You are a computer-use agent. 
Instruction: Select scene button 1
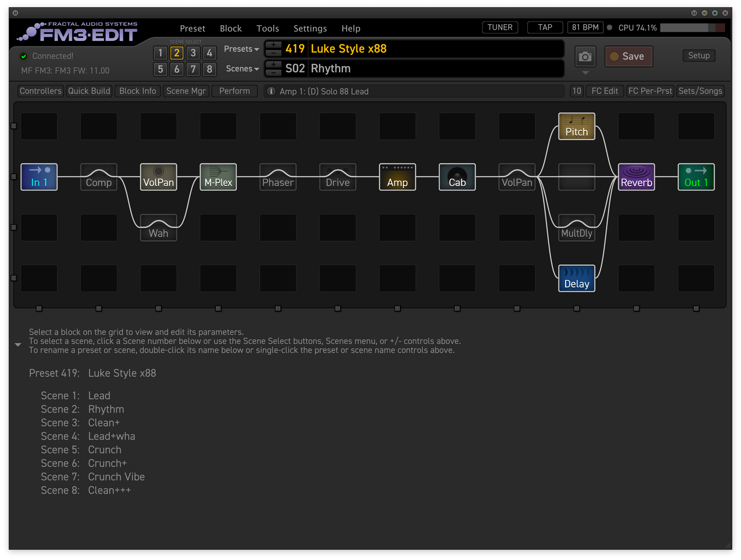tap(161, 53)
